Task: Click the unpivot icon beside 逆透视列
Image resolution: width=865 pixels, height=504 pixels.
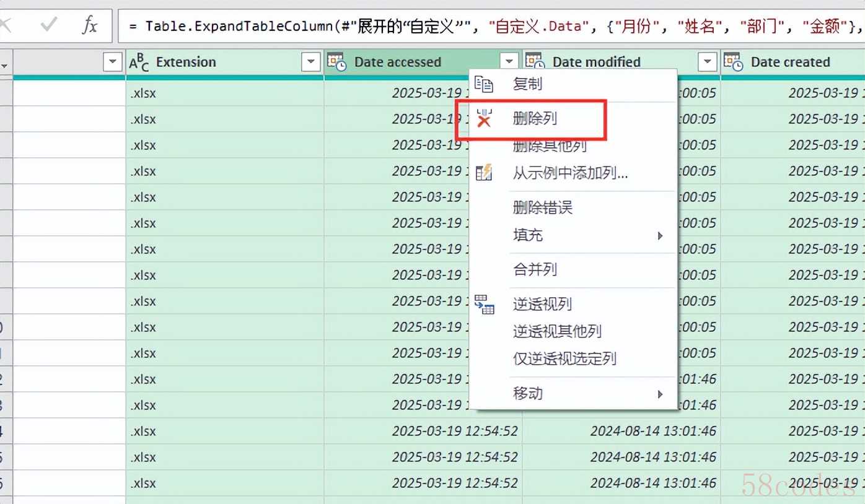Action: [x=484, y=304]
